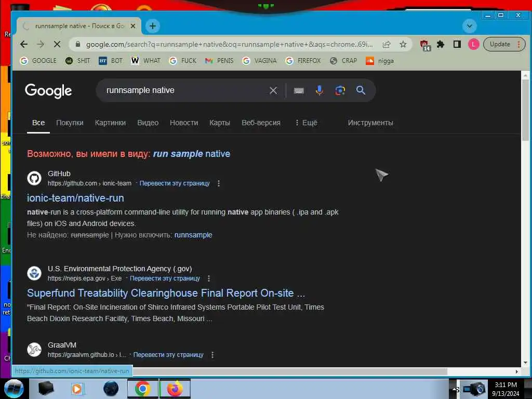Click the vertical scrollbar thumb
The height and width of the screenshot is (399, 532).
(525, 110)
